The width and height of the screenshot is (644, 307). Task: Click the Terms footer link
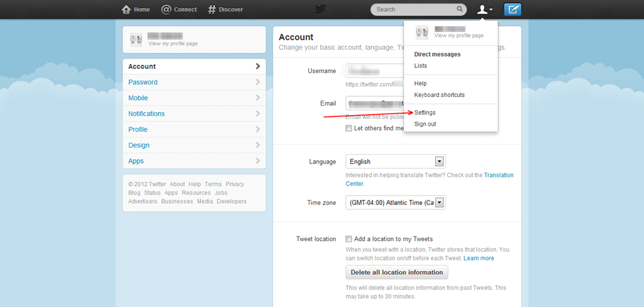point(213,184)
